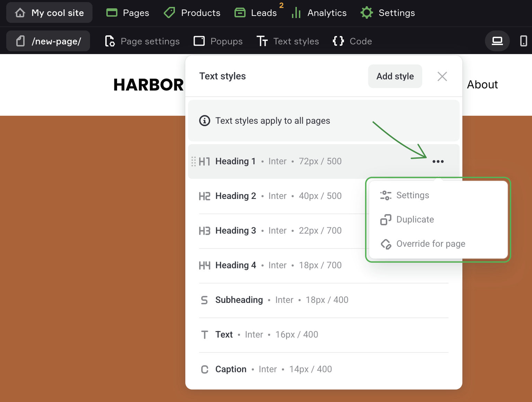Open Leads with notification badge

click(256, 13)
